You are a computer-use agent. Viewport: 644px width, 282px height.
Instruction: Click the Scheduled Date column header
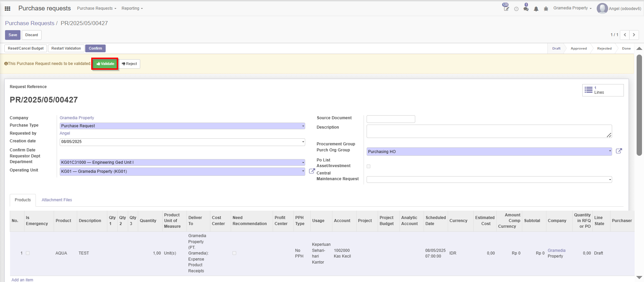pyautogui.click(x=436, y=221)
